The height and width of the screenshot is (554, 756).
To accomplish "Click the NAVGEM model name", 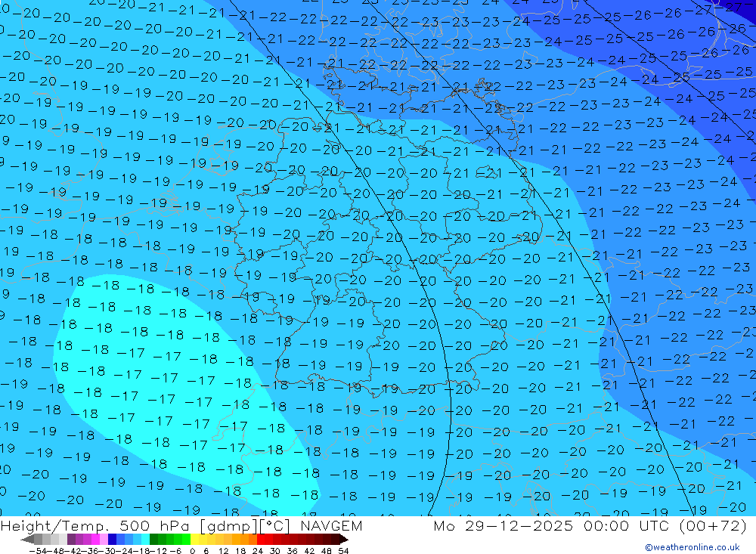I will (x=331, y=525).
